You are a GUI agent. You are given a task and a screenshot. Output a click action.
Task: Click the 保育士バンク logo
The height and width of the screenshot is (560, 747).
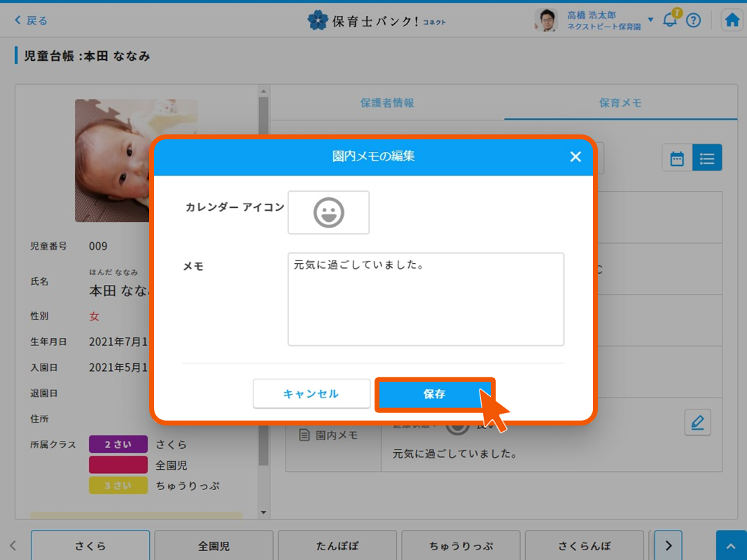(377, 20)
